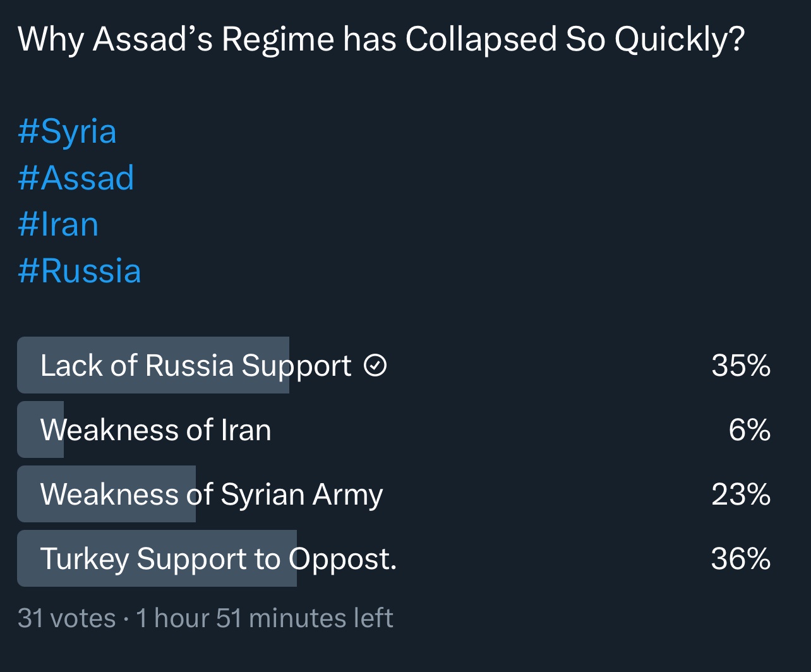Tap the #Russia hashtag
The image size is (811, 672).
tap(79, 271)
